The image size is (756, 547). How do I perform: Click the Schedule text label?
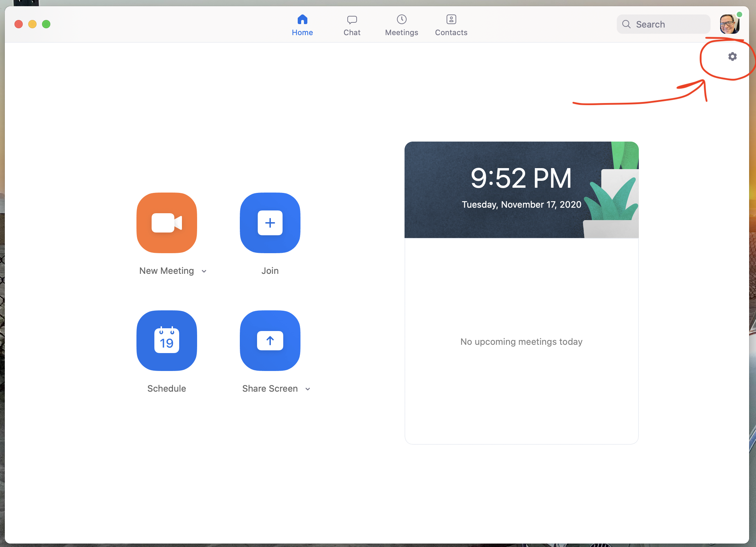(167, 389)
